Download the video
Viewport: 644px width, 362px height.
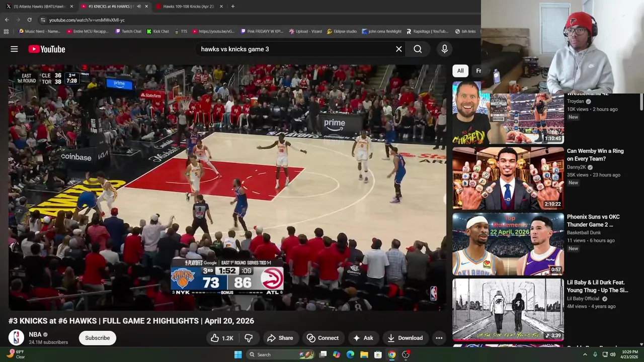click(405, 338)
